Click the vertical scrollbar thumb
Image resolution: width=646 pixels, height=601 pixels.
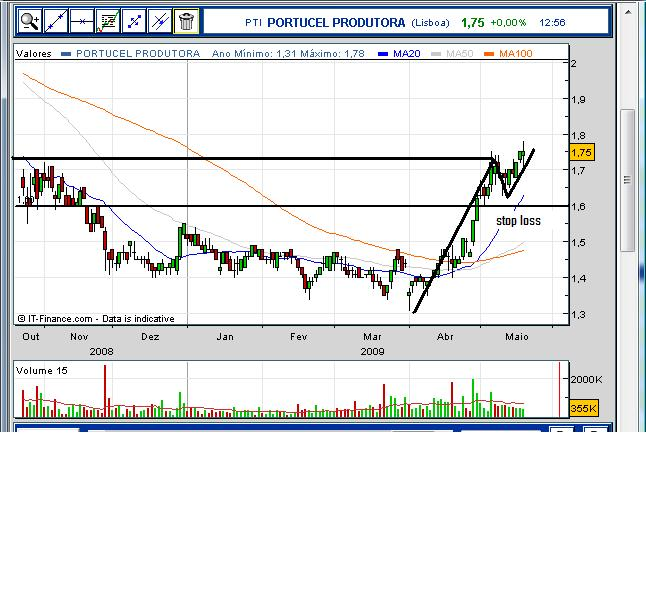[x=627, y=180]
